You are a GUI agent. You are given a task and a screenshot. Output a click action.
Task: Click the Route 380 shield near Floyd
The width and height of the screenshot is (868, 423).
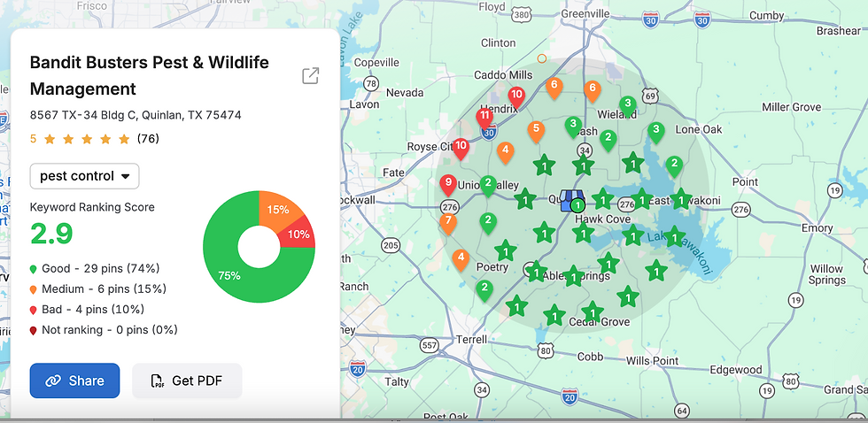point(521,15)
